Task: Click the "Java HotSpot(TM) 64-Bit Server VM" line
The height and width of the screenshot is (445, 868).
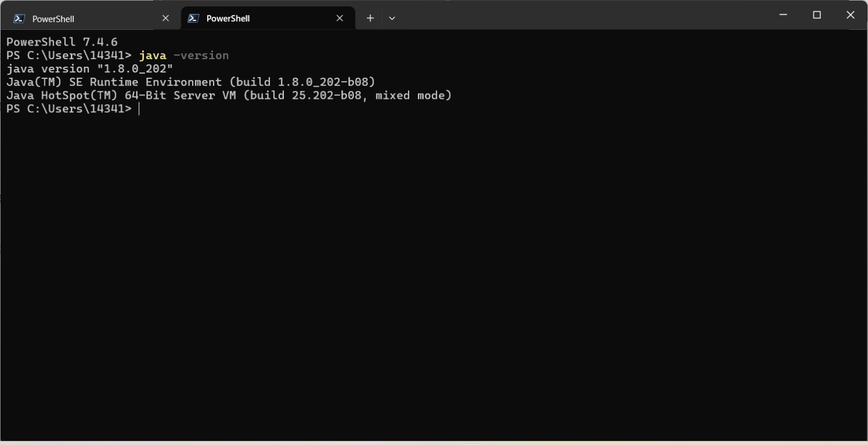Action: (229, 95)
